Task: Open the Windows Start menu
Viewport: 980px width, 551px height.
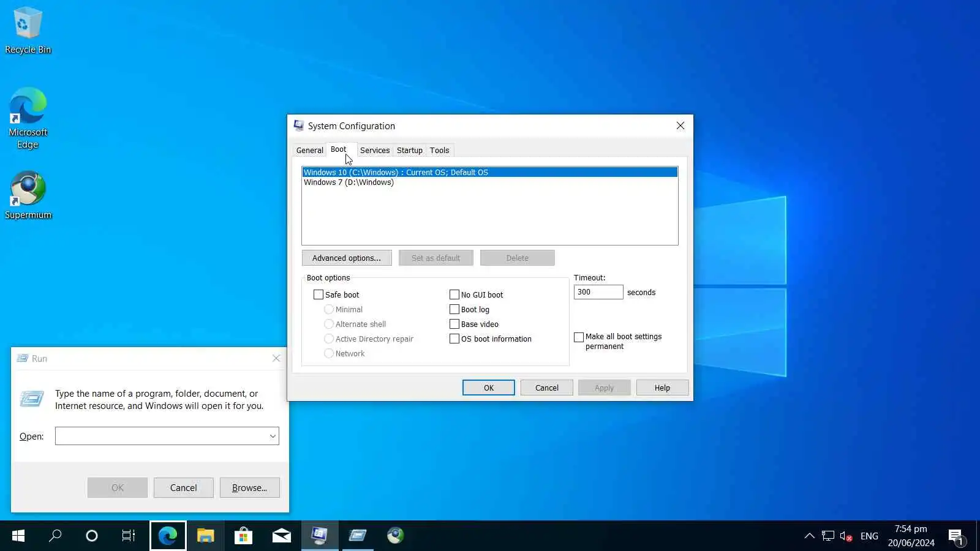Action: pos(18,536)
